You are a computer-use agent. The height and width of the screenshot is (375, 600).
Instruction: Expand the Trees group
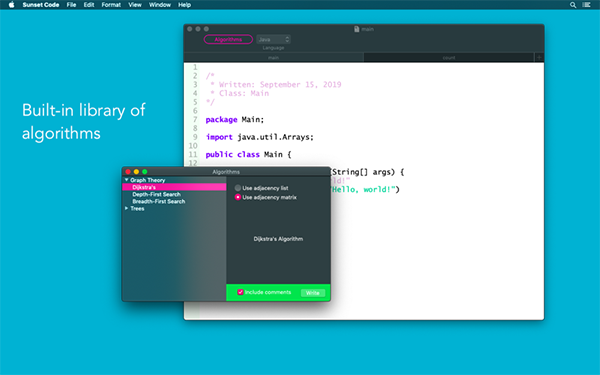point(126,209)
